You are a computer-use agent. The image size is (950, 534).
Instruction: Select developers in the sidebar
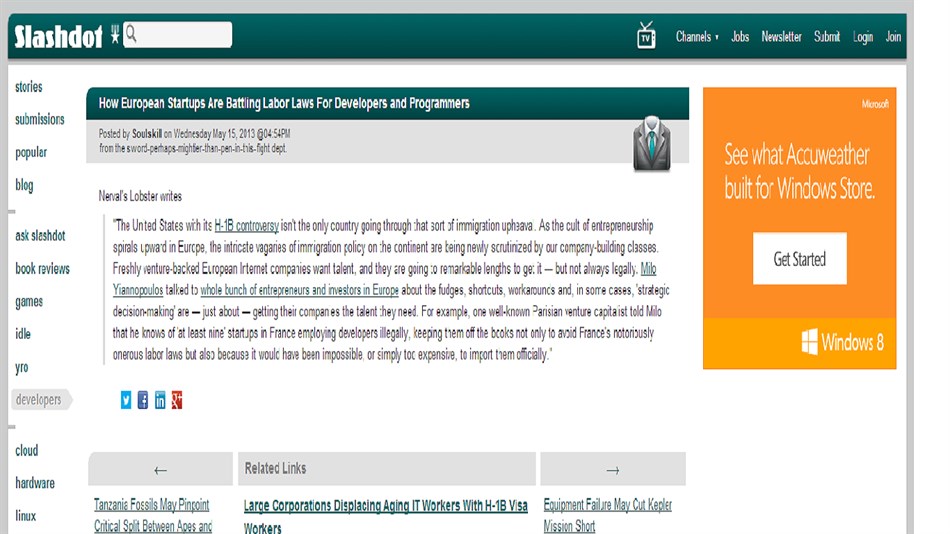coord(38,400)
